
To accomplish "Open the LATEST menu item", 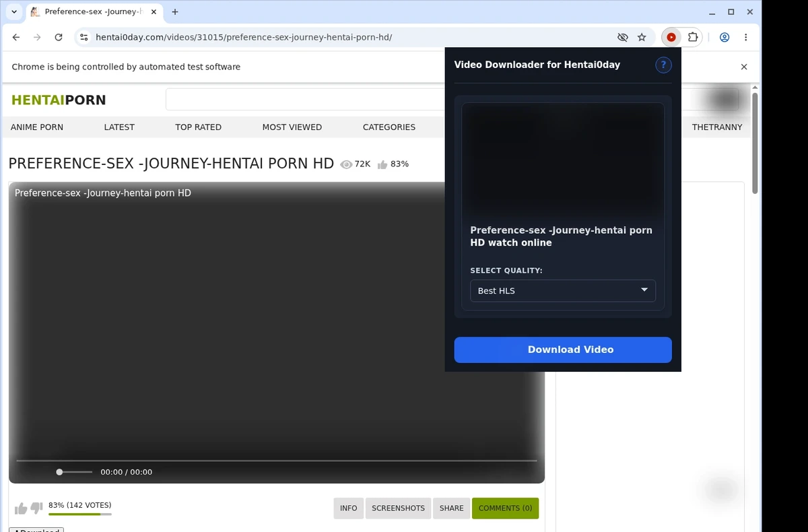I will (119, 127).
